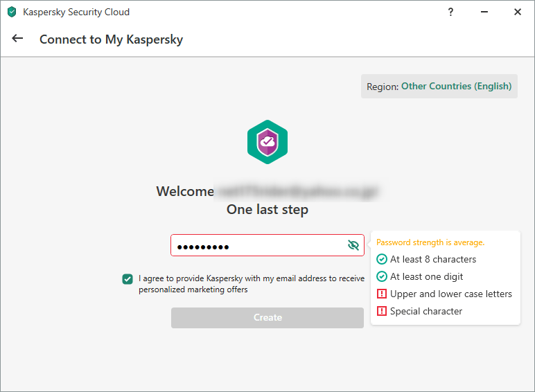The width and height of the screenshot is (535, 392).
Task: Click the Security Cloud hexagon logo
Action: click(267, 142)
